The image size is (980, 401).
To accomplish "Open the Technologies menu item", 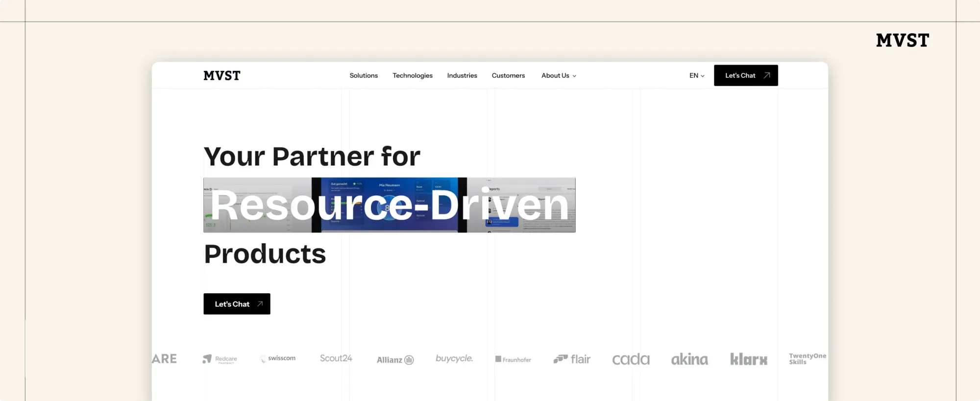I will (x=413, y=75).
